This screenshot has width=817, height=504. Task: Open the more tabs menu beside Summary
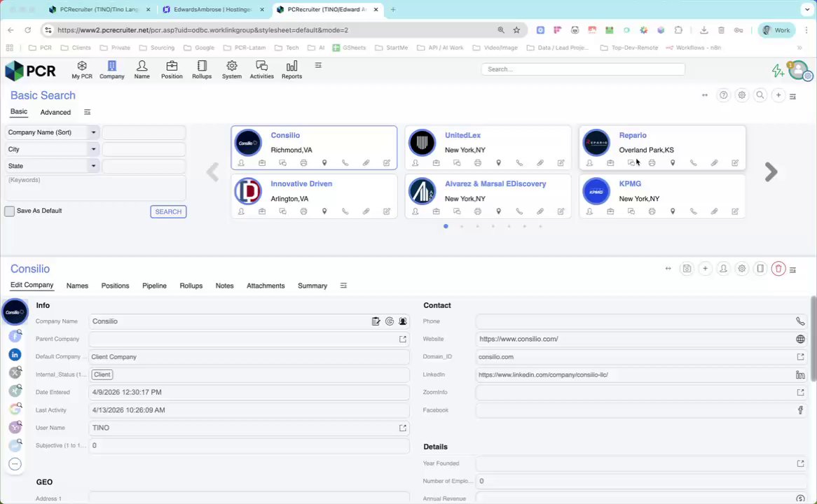[x=343, y=286]
